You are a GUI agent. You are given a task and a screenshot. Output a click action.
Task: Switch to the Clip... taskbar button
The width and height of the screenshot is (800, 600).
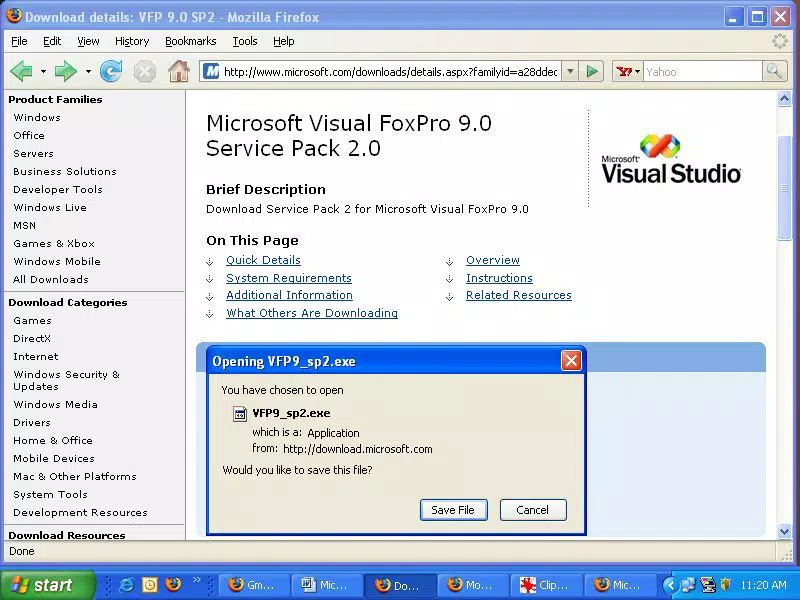click(546, 585)
